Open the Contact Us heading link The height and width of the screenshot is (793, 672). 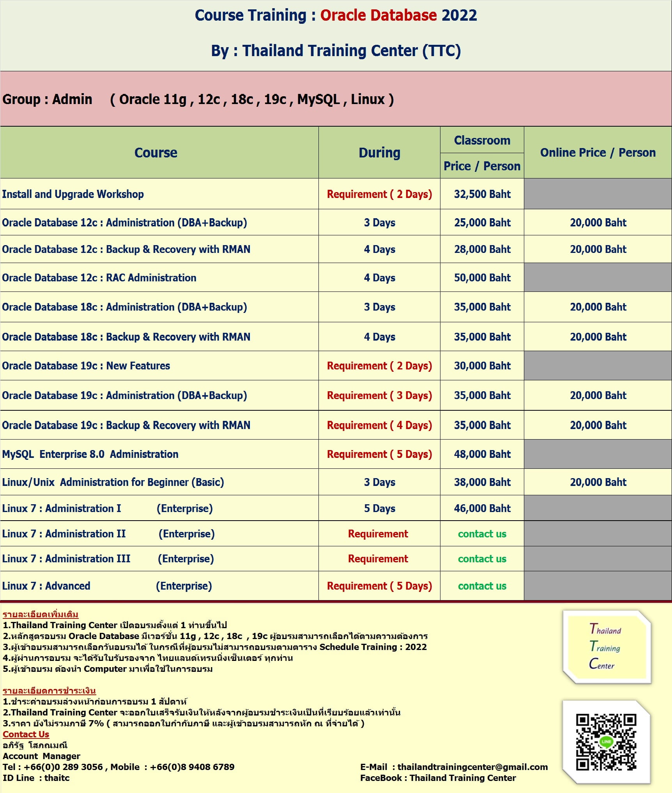(26, 734)
